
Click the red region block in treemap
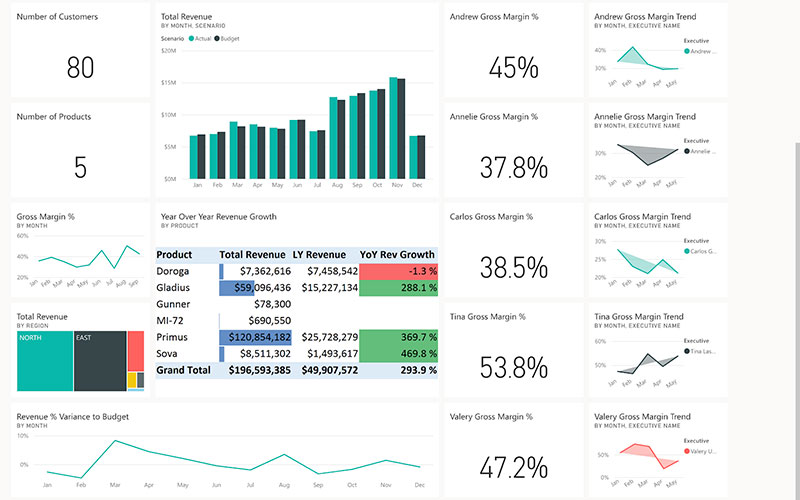[135, 350]
